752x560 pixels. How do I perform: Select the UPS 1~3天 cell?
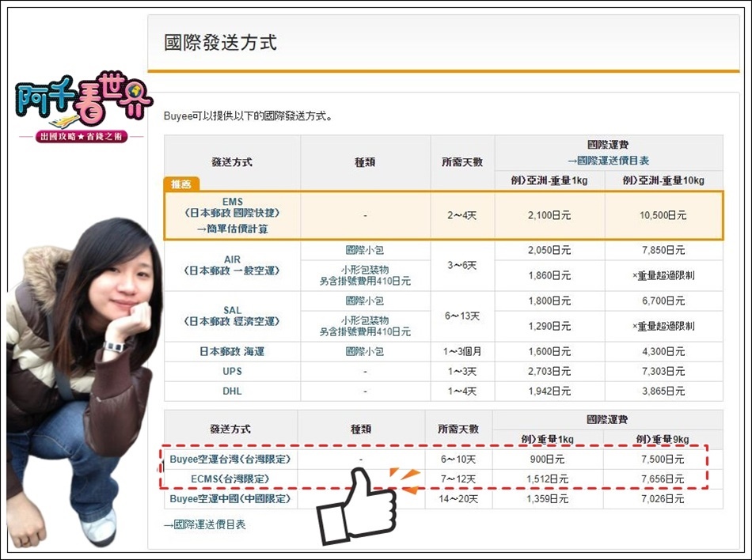click(462, 371)
